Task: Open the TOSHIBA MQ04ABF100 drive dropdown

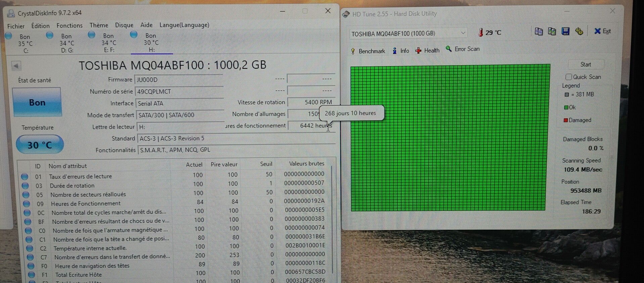Action: [x=408, y=33]
